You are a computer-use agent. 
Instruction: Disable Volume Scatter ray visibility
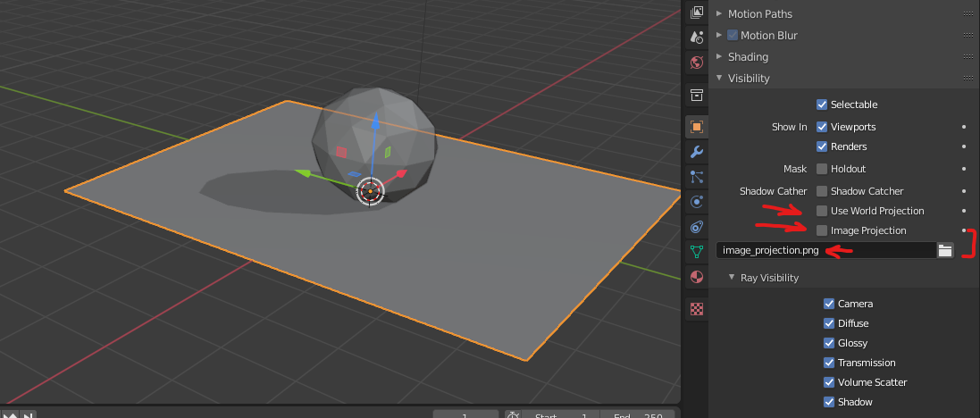point(829,382)
